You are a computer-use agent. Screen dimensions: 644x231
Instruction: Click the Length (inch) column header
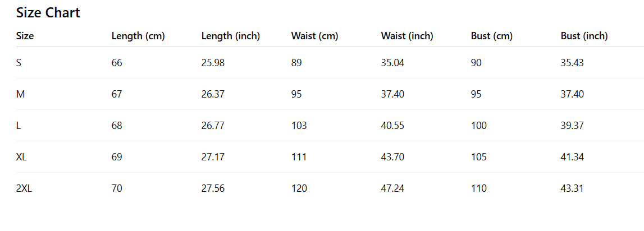pos(230,36)
